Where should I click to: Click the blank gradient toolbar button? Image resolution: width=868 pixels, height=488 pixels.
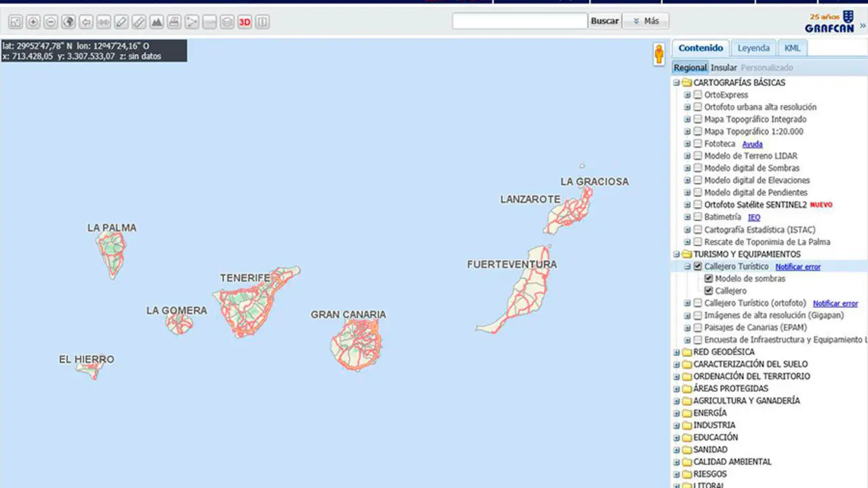click(x=210, y=22)
